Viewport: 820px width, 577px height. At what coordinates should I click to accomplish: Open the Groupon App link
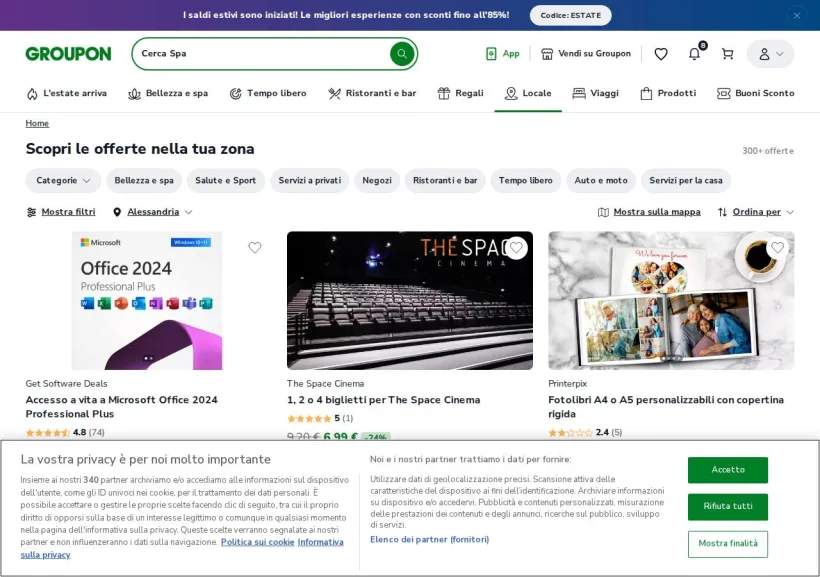point(503,53)
